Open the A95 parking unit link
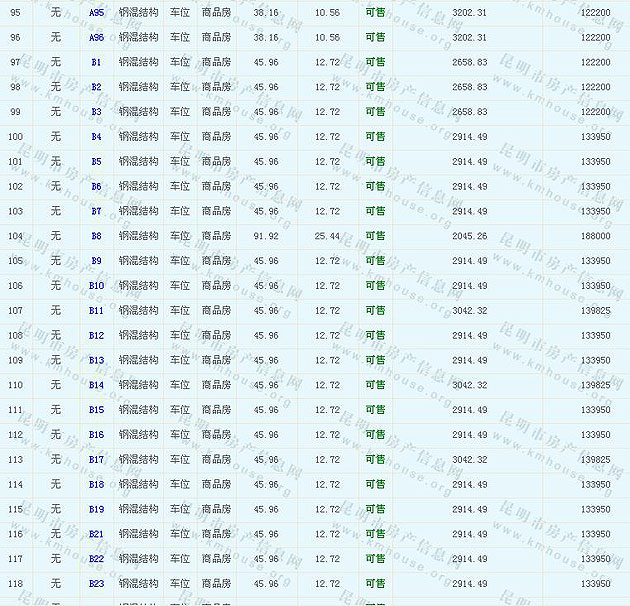 [x=96, y=12]
